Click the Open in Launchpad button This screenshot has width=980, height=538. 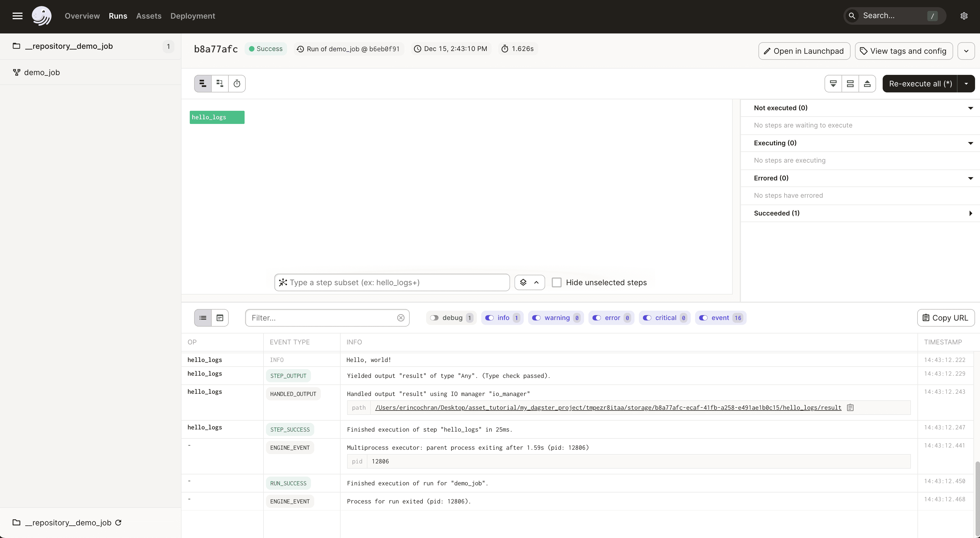[x=804, y=51]
